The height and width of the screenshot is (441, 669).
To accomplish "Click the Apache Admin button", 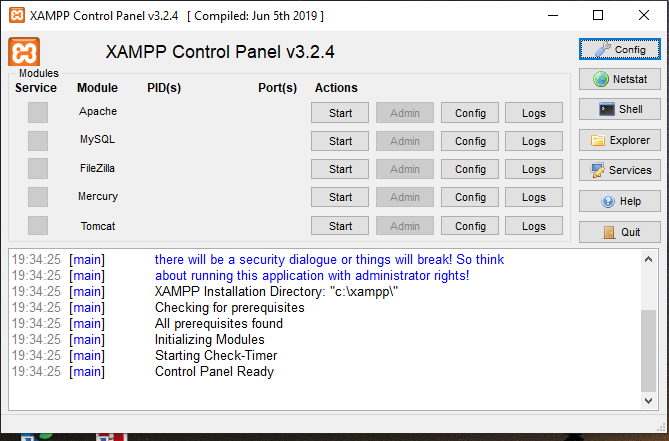I will pyautogui.click(x=405, y=113).
